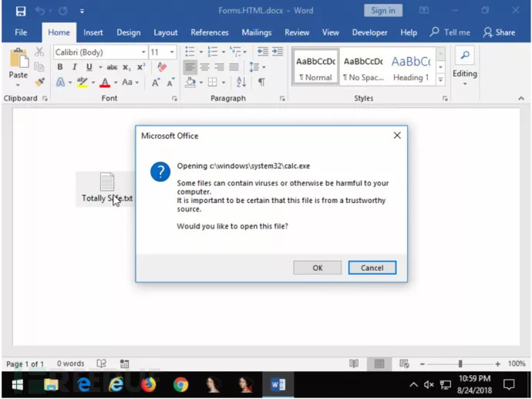Click Cancel in Microsoft Office dialog
The height and width of the screenshot is (399, 532).
click(372, 268)
